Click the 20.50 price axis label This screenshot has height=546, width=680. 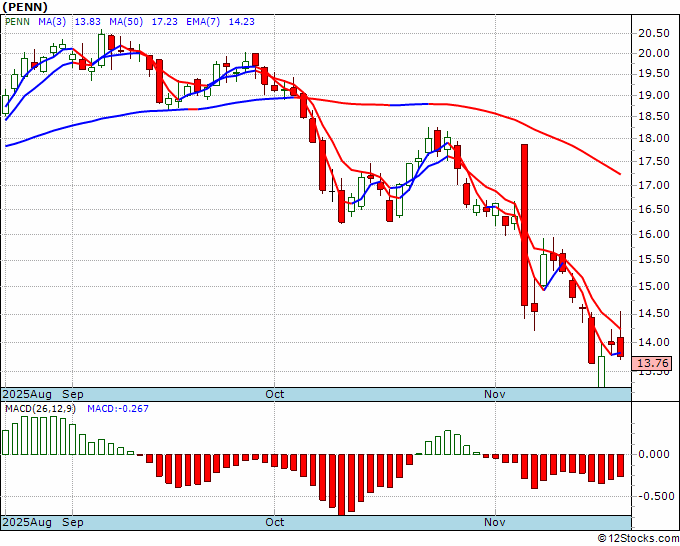click(x=654, y=33)
